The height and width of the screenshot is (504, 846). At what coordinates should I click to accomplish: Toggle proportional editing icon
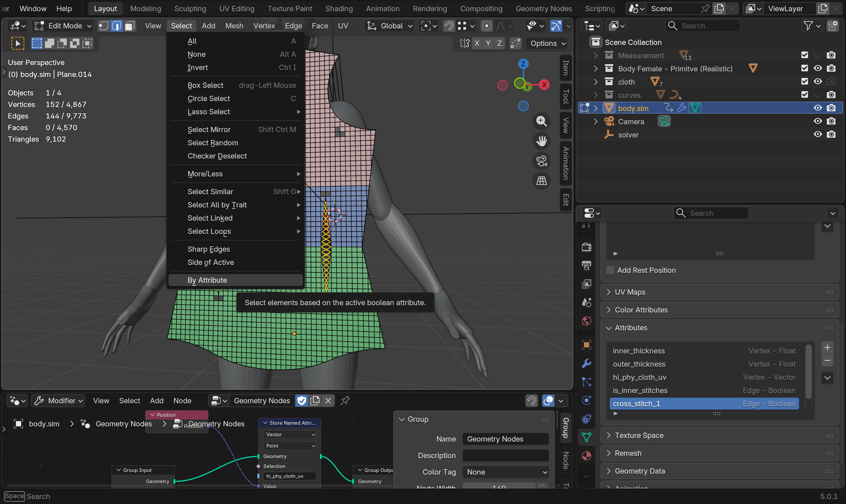coord(486,26)
